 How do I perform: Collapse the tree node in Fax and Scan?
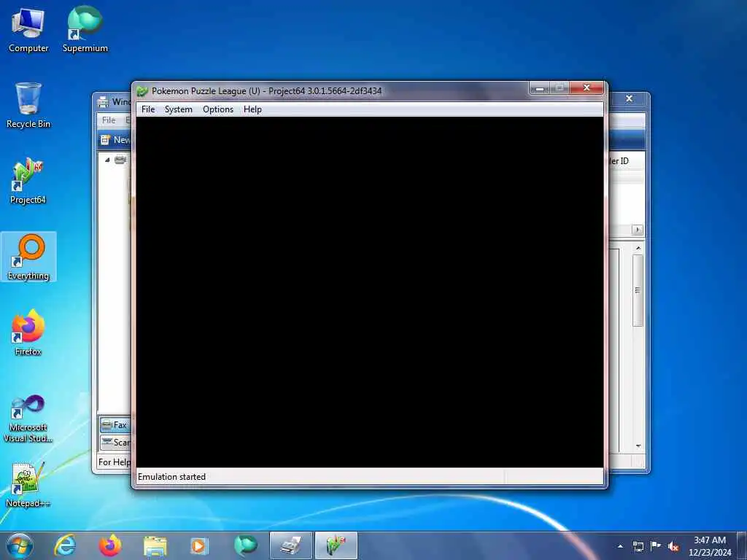(x=107, y=160)
